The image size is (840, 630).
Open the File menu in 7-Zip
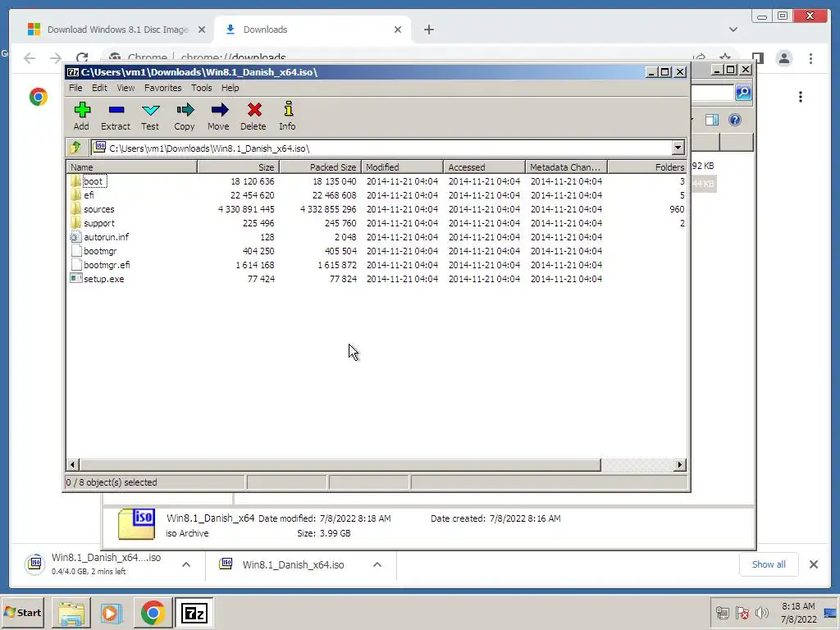(75, 88)
